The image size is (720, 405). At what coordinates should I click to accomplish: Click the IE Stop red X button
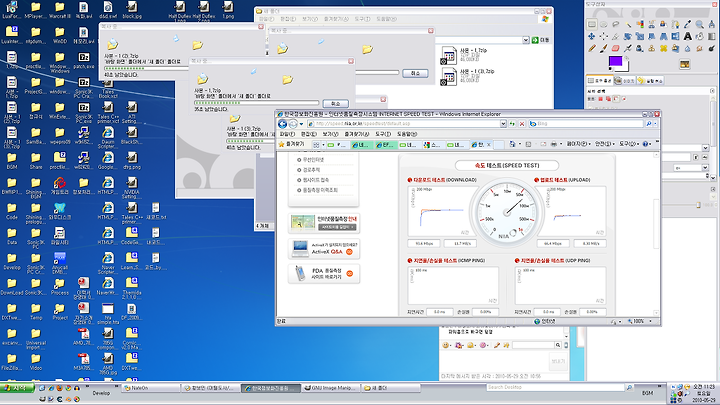522,124
